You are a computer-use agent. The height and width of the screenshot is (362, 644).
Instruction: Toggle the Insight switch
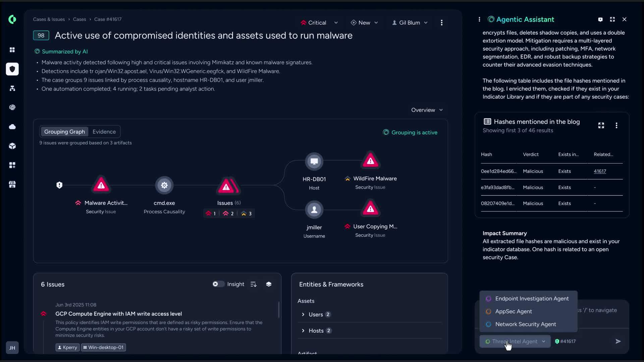[218, 284]
